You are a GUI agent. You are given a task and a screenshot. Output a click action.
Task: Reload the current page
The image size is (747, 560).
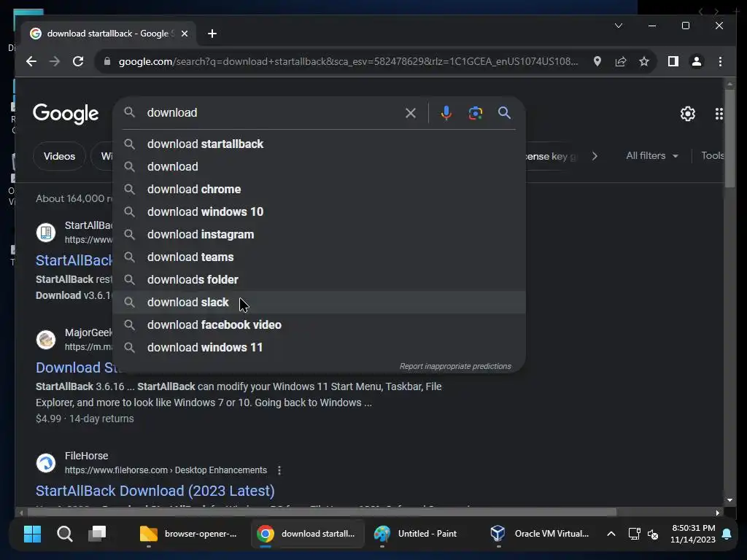coord(78,61)
